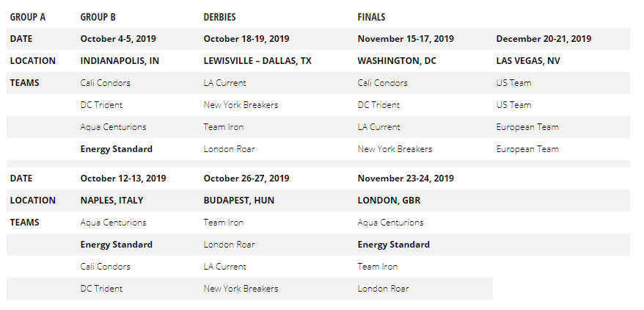Click December 20-21, 2019 date
The height and width of the screenshot is (310, 644).
[x=544, y=39]
